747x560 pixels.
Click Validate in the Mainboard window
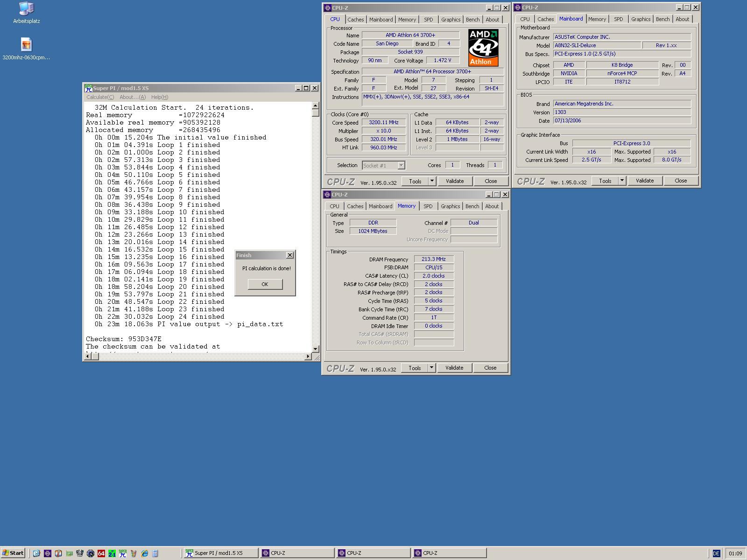(x=645, y=181)
